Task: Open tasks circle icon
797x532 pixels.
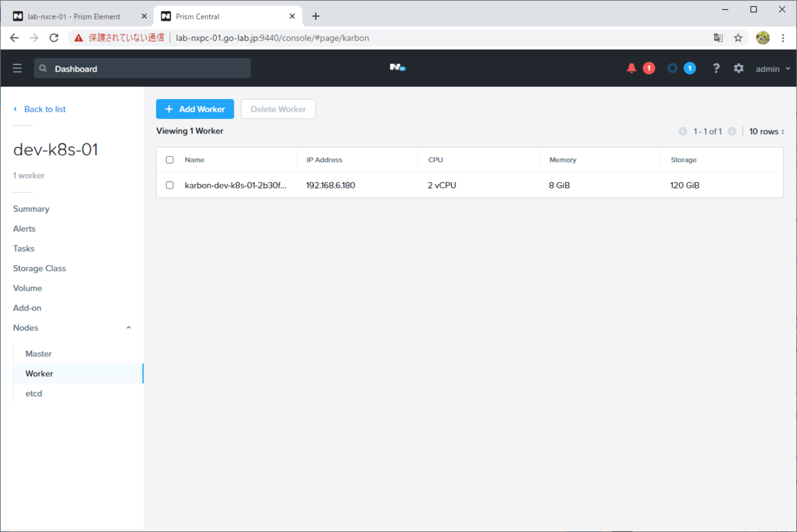Action: [673, 68]
